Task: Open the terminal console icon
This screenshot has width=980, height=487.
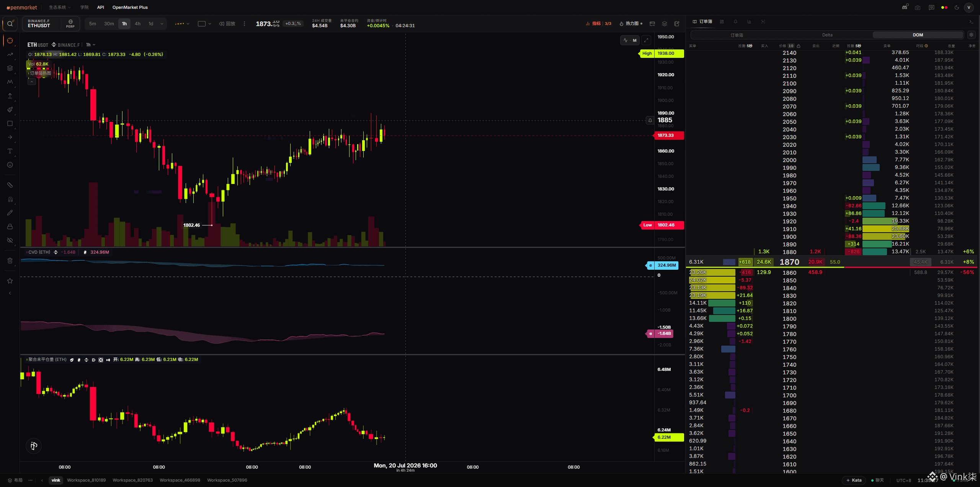Action: 971,22
